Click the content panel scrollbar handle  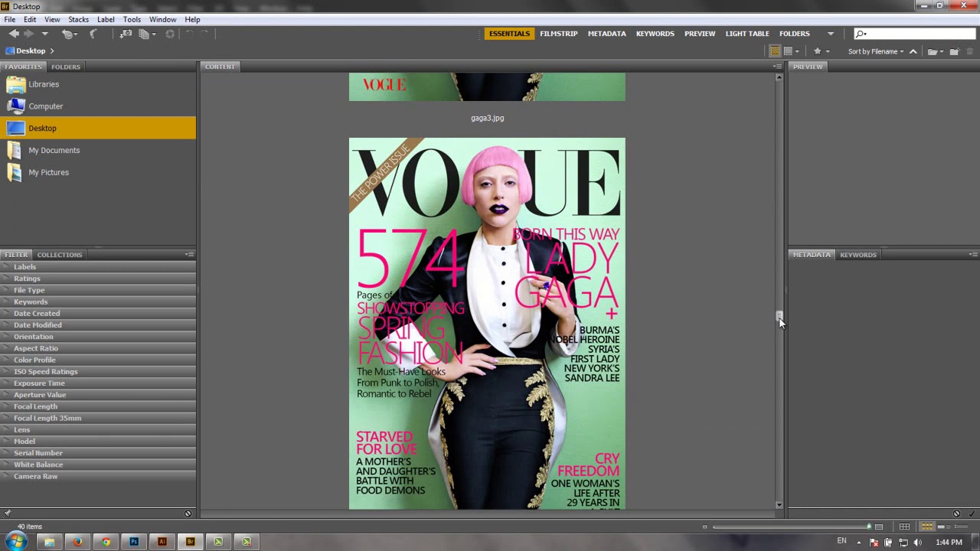(x=779, y=316)
